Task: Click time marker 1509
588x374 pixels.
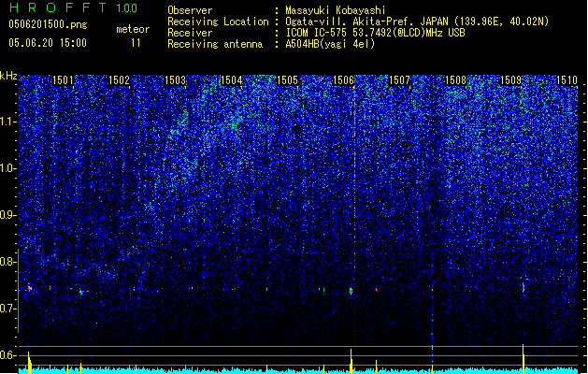Action: (511, 79)
